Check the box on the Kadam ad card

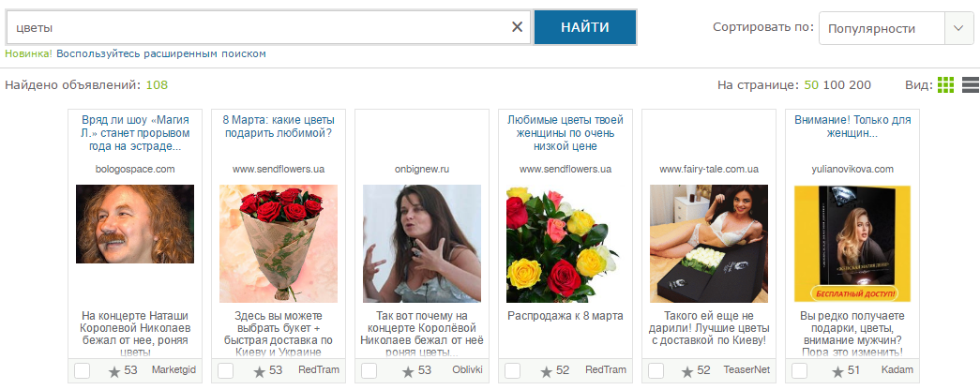coord(799,370)
